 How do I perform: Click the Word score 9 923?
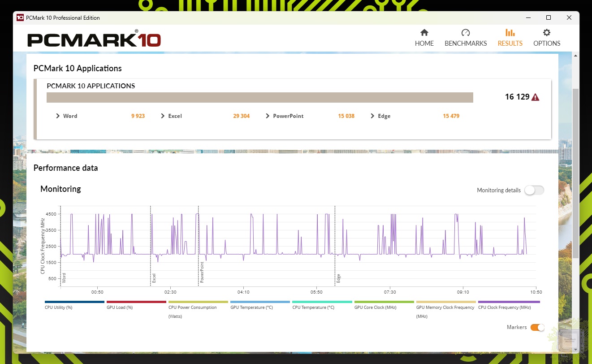coord(138,116)
